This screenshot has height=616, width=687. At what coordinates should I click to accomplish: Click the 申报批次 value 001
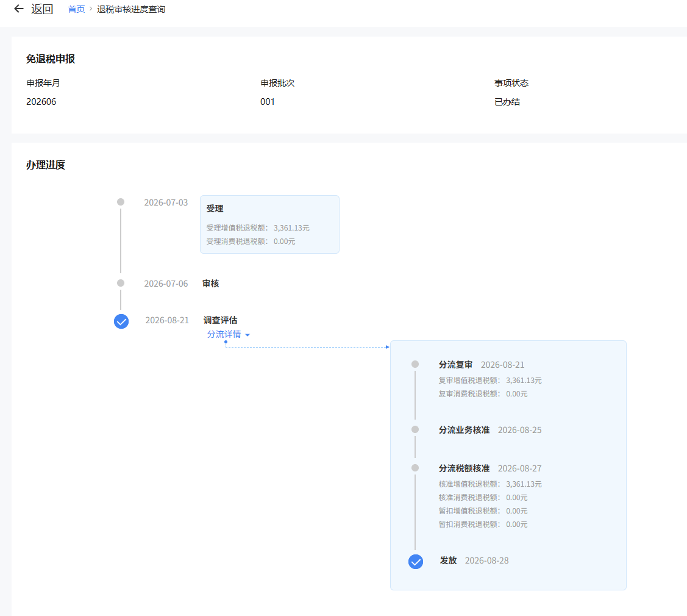click(x=267, y=102)
